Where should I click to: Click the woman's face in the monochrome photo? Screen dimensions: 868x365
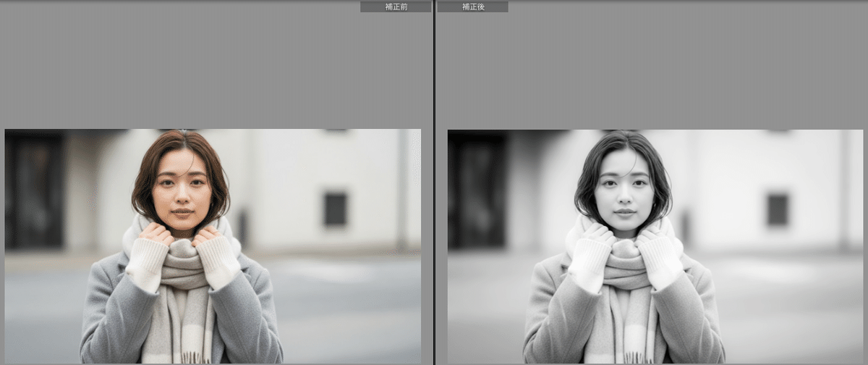(x=624, y=190)
